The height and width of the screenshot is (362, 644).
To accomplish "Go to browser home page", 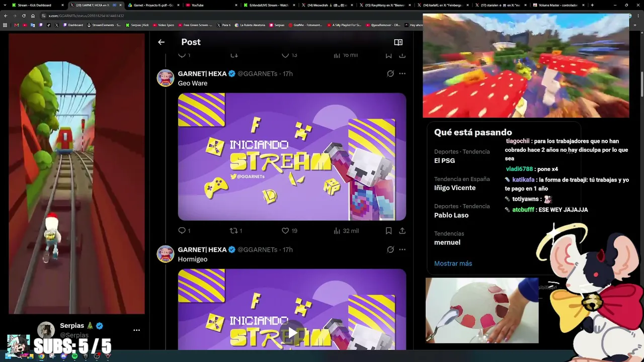I will click(33, 16).
